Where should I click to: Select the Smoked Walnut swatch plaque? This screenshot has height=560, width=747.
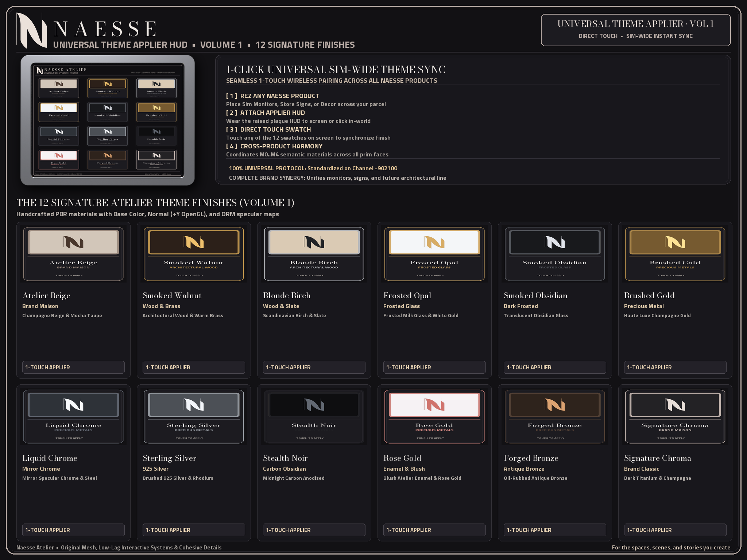[x=194, y=254]
